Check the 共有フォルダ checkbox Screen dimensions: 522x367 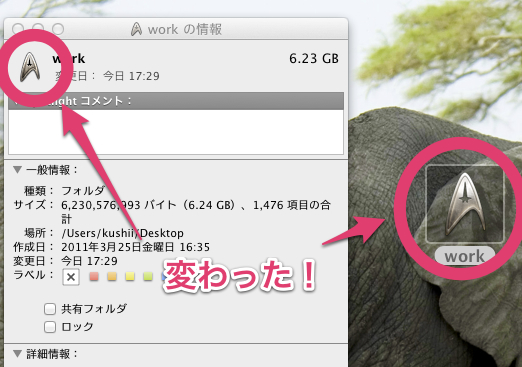50,309
